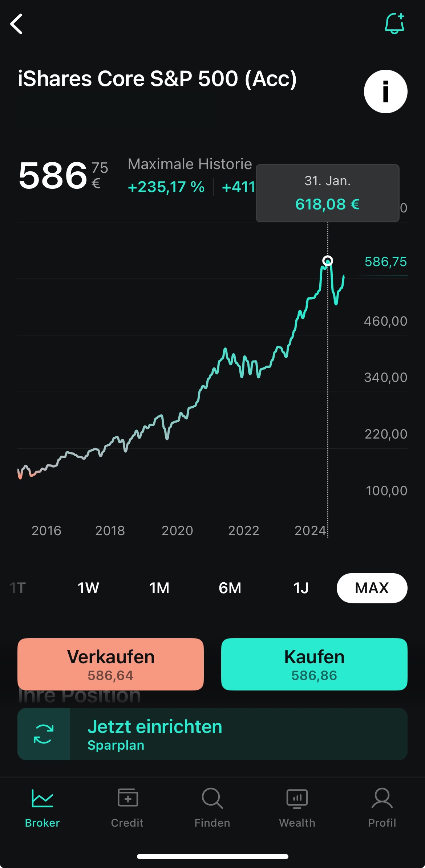
Task: Go to the Profil tab
Action: pyautogui.click(x=382, y=807)
